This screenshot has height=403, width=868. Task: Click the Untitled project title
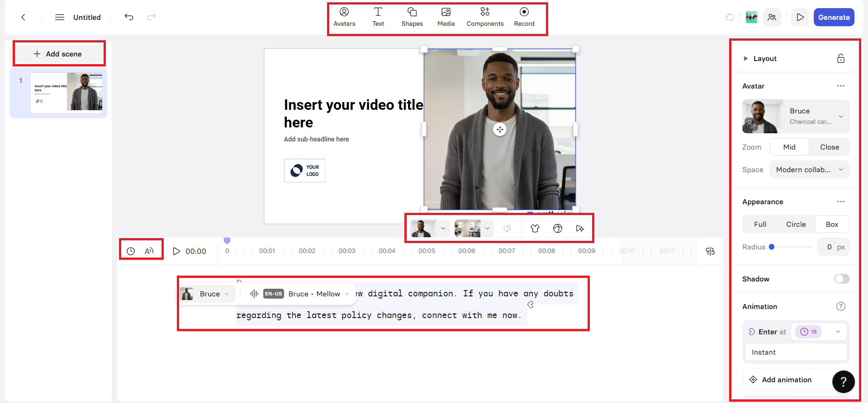[x=87, y=17]
